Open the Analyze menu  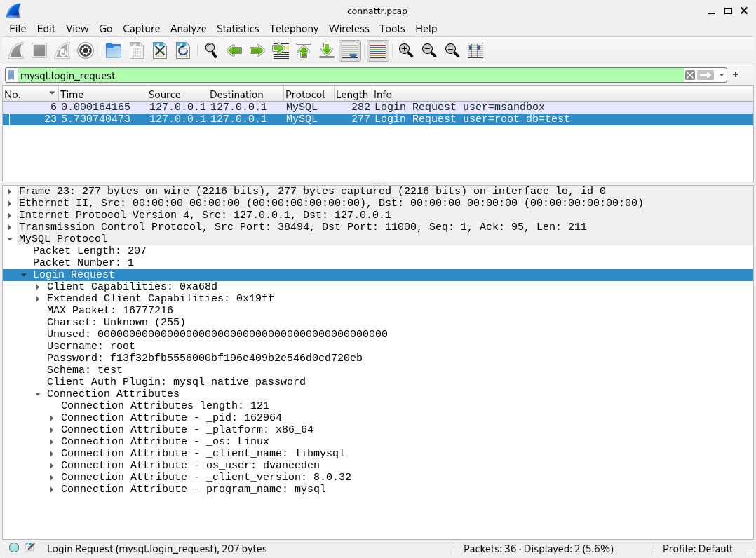188,29
